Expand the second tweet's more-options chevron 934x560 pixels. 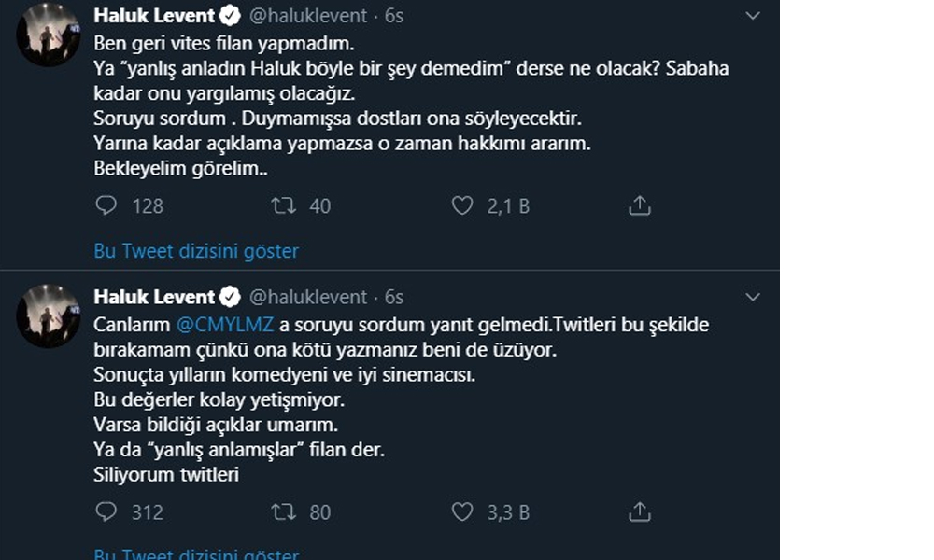click(x=752, y=297)
